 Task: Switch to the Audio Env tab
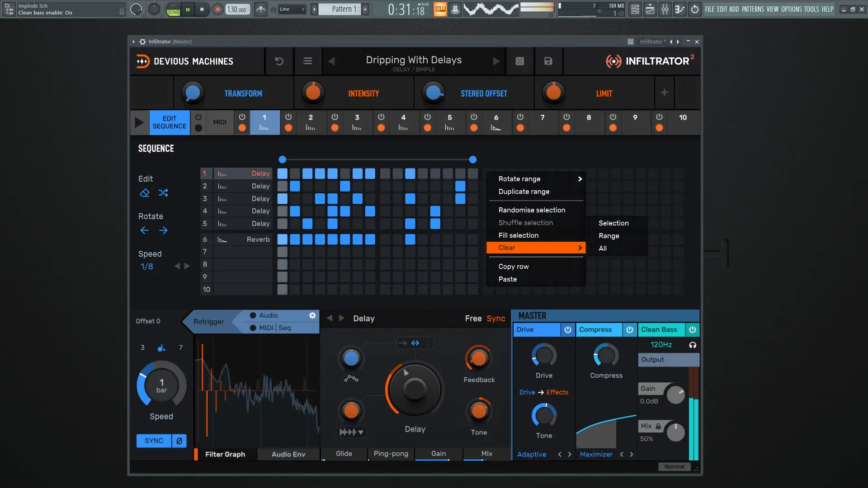(x=288, y=454)
